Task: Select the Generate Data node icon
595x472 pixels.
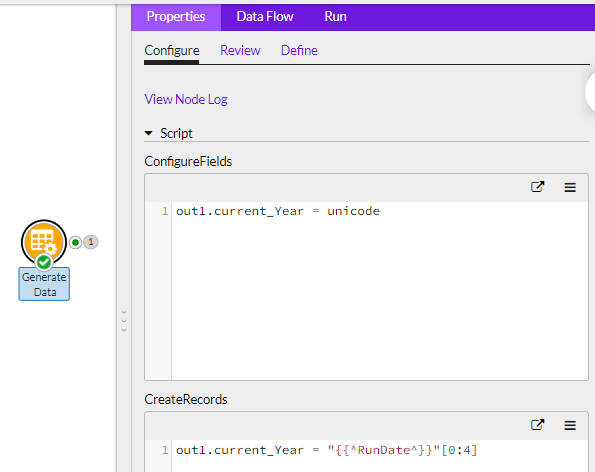Action: pos(44,242)
